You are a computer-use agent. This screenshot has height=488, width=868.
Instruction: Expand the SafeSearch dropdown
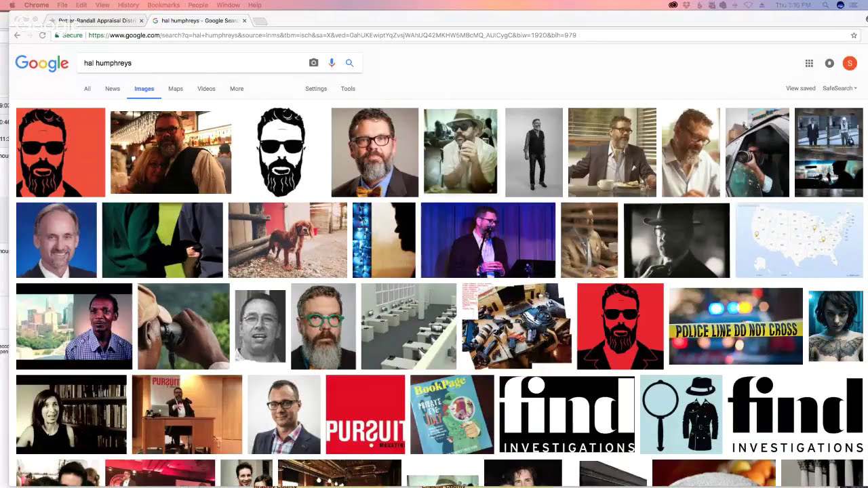coord(840,89)
